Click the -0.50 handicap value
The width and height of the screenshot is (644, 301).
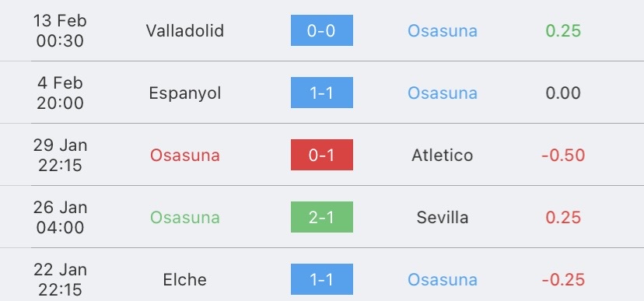[x=563, y=156]
